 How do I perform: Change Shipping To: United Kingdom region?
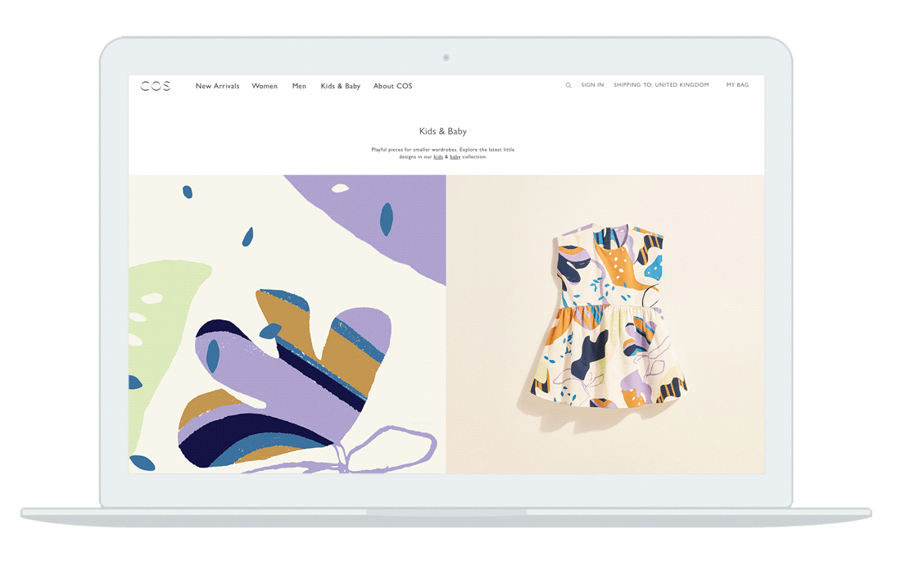(x=661, y=85)
